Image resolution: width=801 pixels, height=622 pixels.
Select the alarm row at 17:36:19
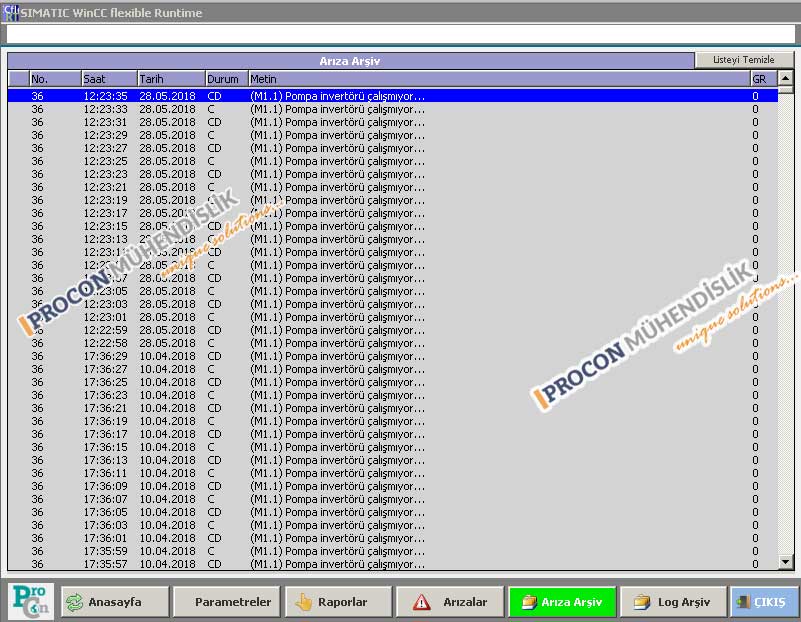(x=392, y=421)
